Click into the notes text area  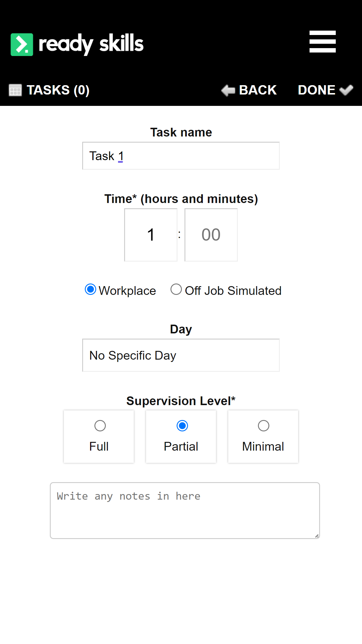coord(185,510)
